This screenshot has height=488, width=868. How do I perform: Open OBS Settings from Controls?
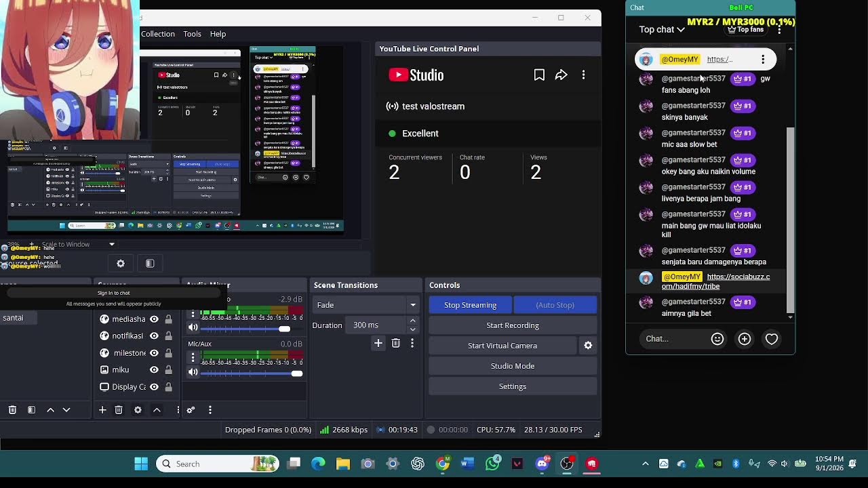point(513,386)
